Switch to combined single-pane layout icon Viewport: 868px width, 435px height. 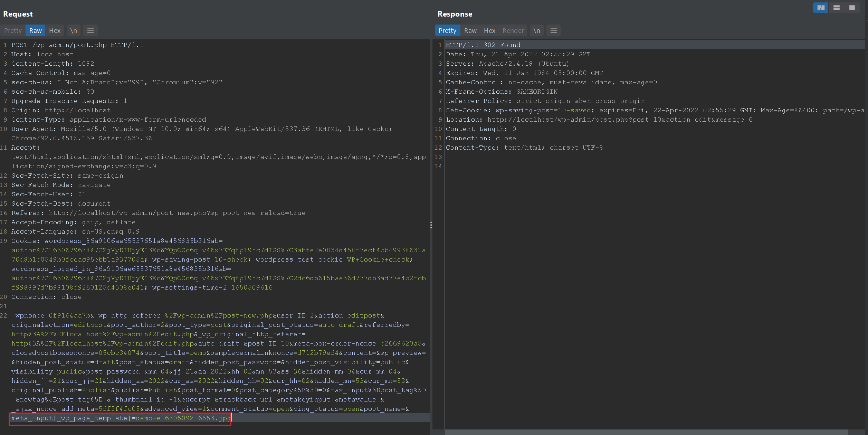[852, 8]
